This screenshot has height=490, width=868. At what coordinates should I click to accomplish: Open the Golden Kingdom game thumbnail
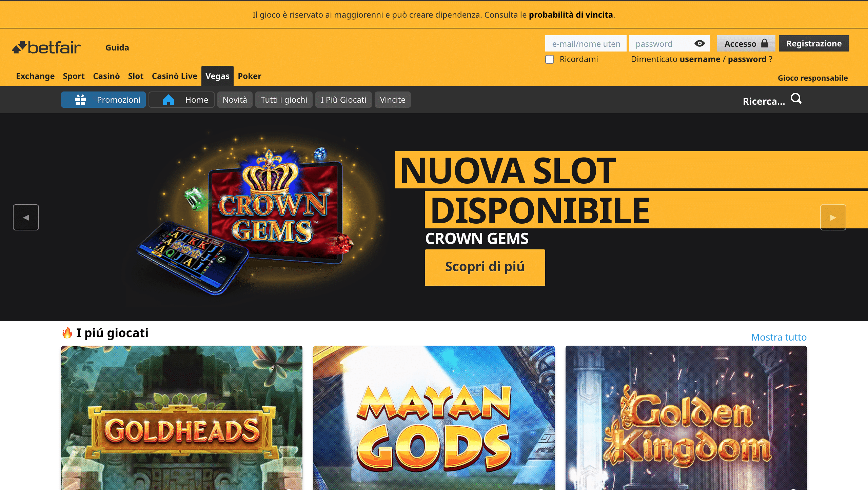(686, 417)
